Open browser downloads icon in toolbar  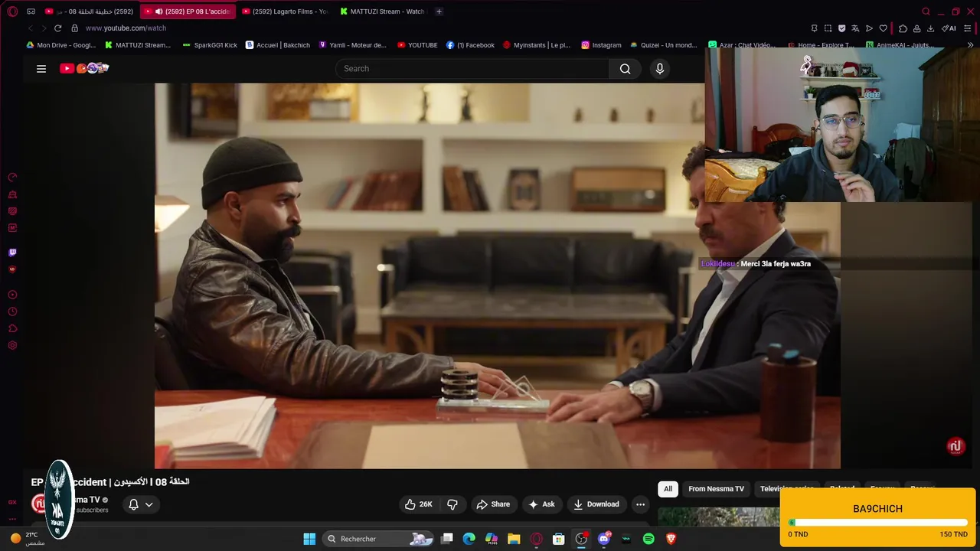[930, 28]
